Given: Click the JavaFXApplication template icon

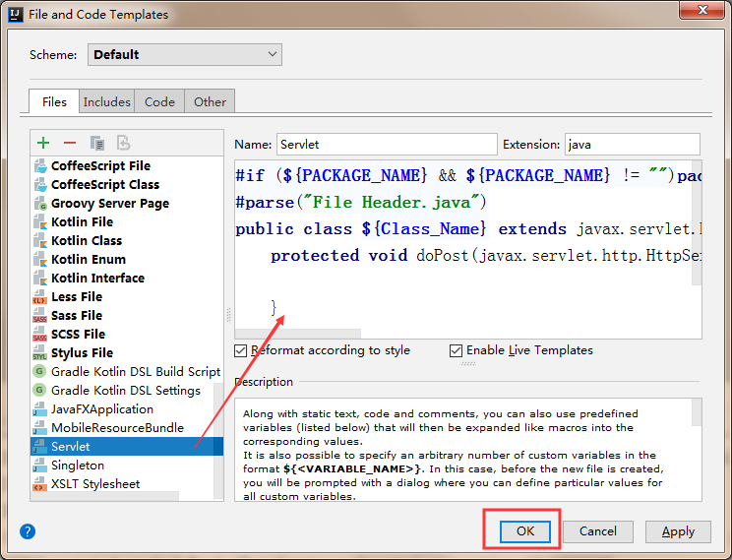Looking at the screenshot, I should tap(40, 409).
